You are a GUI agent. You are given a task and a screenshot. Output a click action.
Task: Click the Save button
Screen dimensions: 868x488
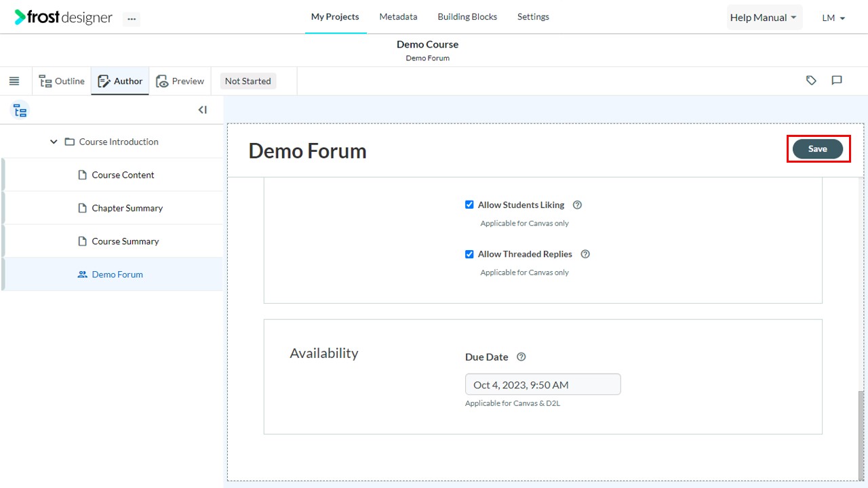tap(818, 149)
